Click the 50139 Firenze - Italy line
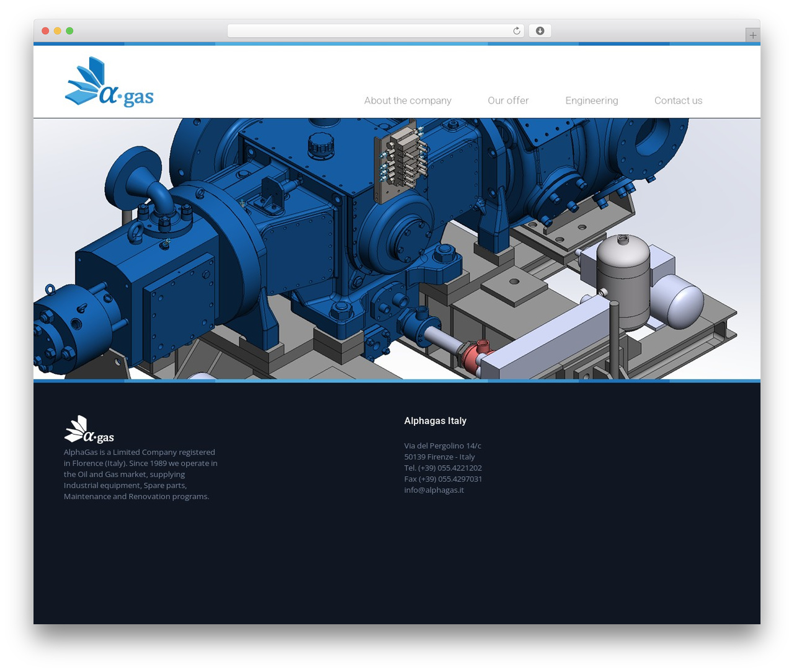 point(440,457)
